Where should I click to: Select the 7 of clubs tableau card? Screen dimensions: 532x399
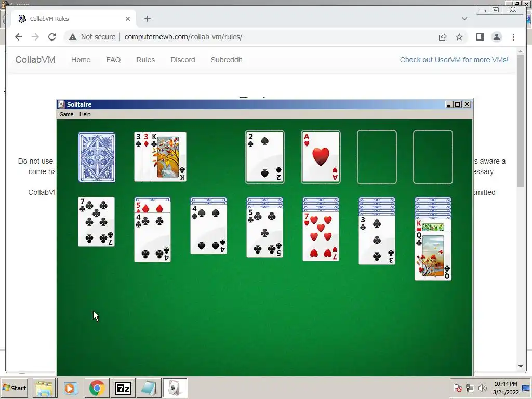click(x=96, y=222)
